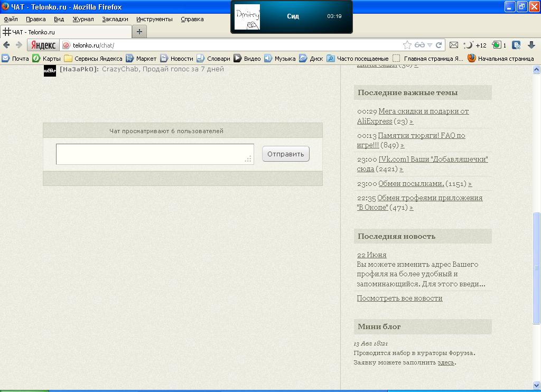Open the Почта bookmark

[15, 59]
